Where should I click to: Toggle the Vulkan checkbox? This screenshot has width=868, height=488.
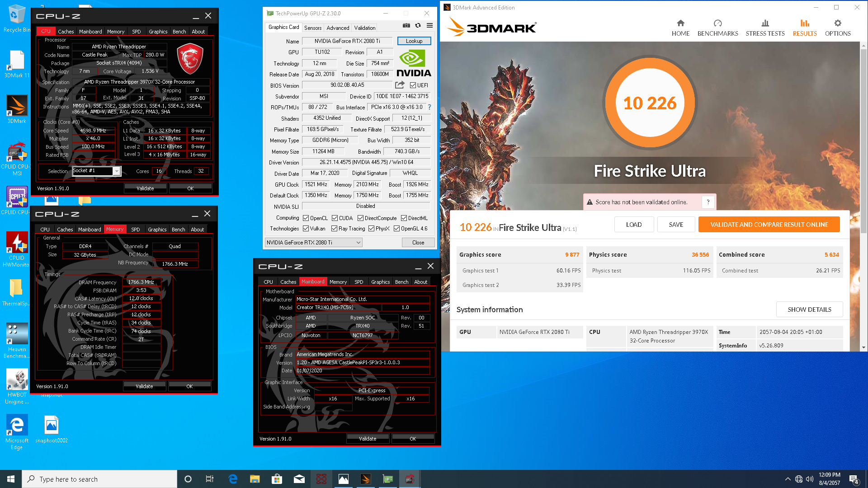click(306, 229)
